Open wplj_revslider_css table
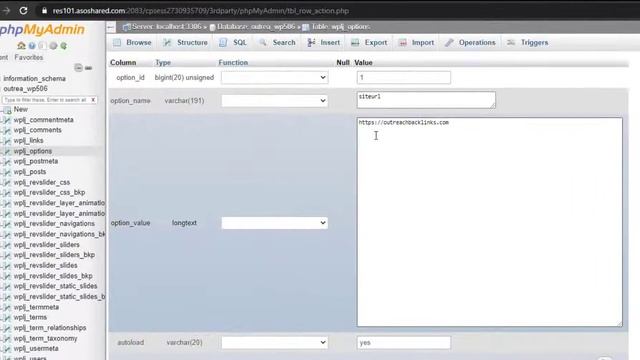 pos(42,182)
